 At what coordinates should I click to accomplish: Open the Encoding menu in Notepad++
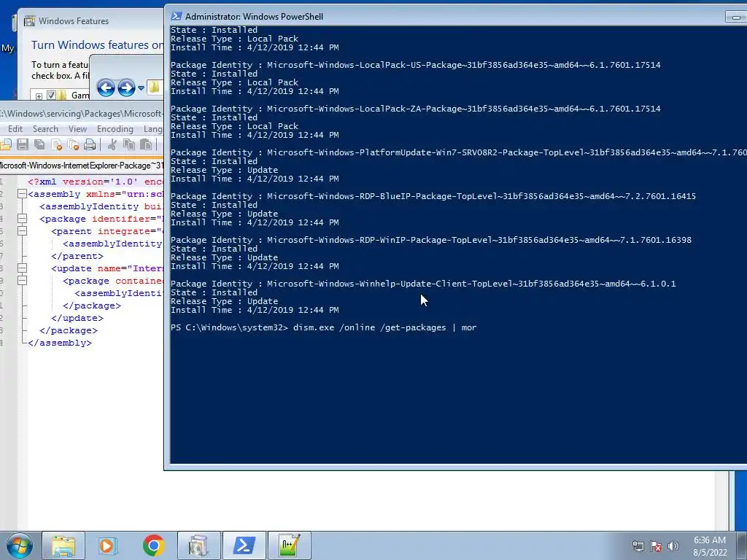coord(115,129)
